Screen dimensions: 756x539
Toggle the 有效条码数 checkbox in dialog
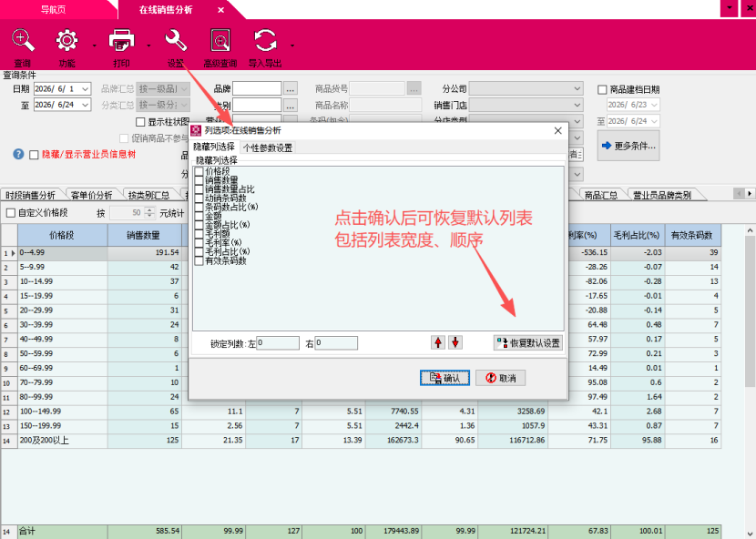199,260
